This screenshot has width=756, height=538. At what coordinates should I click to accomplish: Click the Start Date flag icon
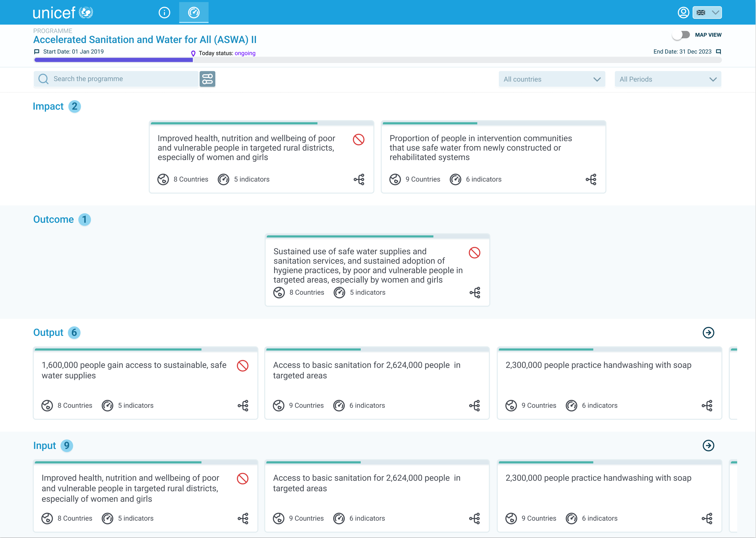(37, 52)
